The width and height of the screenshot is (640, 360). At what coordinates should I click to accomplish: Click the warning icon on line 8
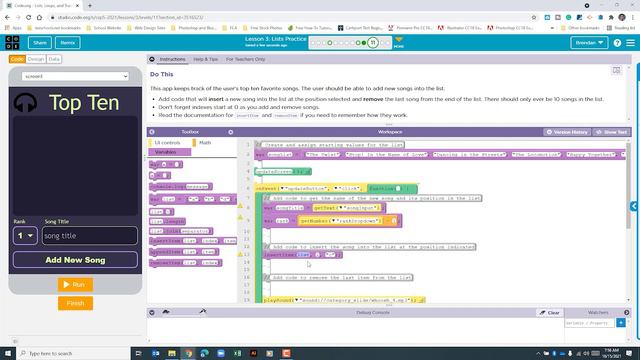coord(240,206)
